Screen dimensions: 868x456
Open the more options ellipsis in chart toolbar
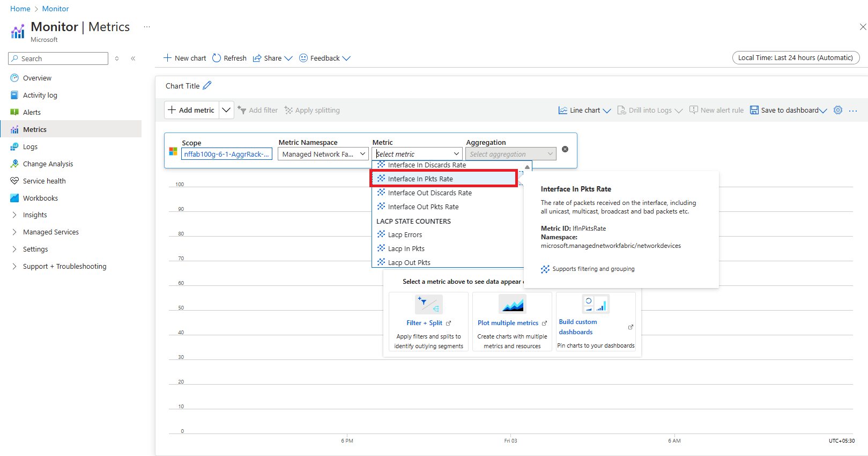(853, 111)
